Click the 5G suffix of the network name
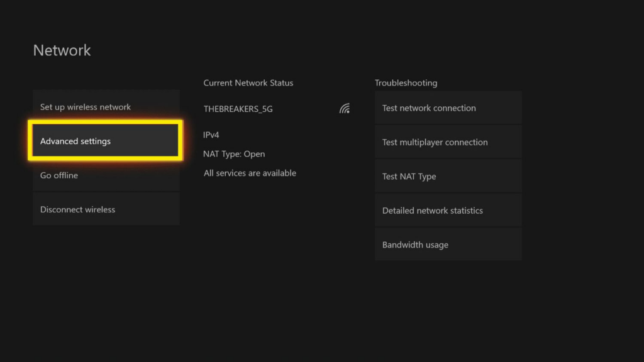The width and height of the screenshot is (644, 362). 267,109
